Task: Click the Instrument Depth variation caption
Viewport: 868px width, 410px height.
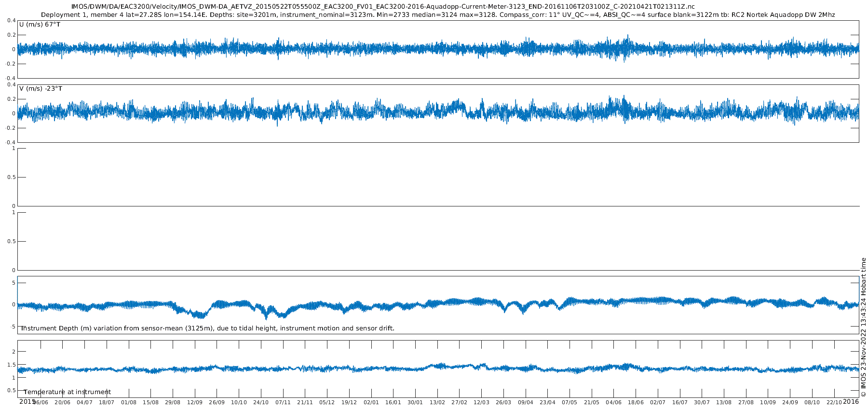Action: (207, 328)
